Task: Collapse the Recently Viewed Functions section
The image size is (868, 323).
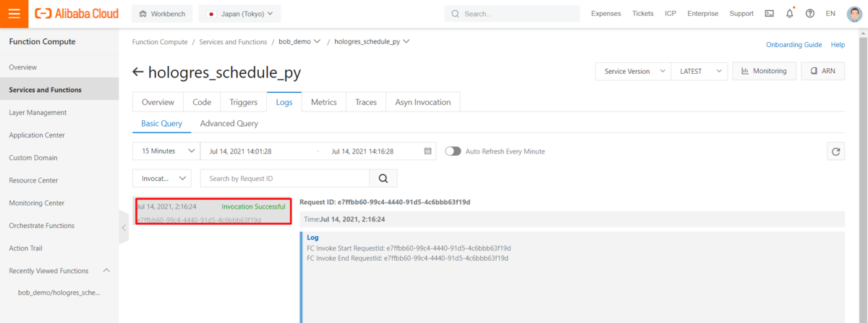Action: click(x=106, y=270)
